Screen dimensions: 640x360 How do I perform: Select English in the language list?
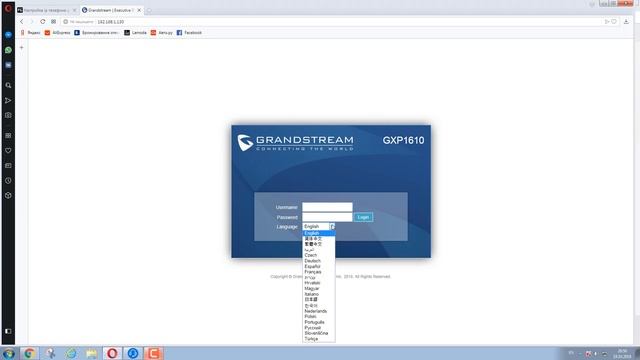pyautogui.click(x=319, y=233)
